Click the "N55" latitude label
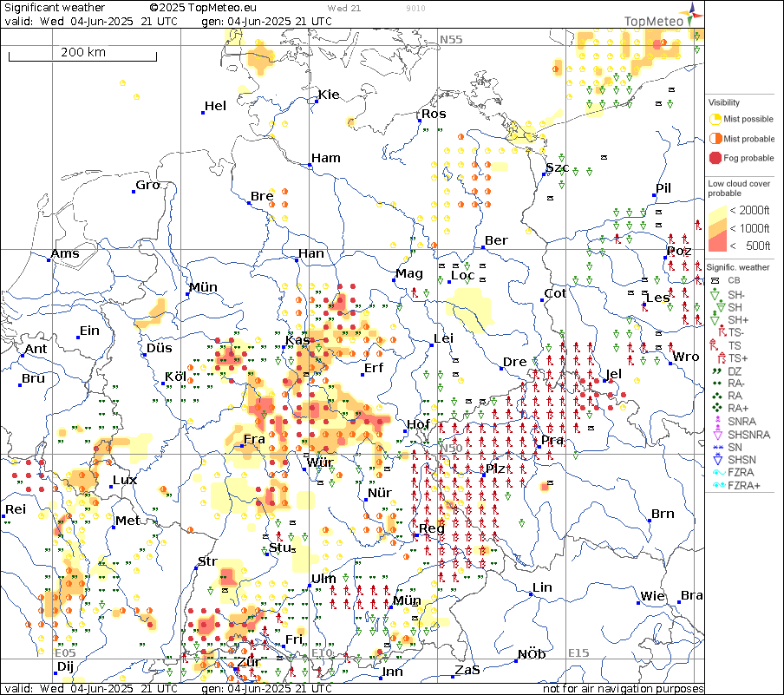This screenshot has width=784, height=695. pyautogui.click(x=451, y=40)
